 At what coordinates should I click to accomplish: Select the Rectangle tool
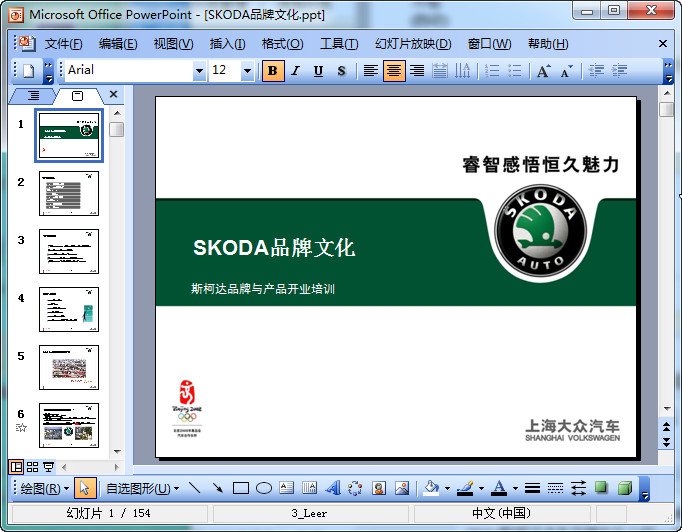(241, 488)
